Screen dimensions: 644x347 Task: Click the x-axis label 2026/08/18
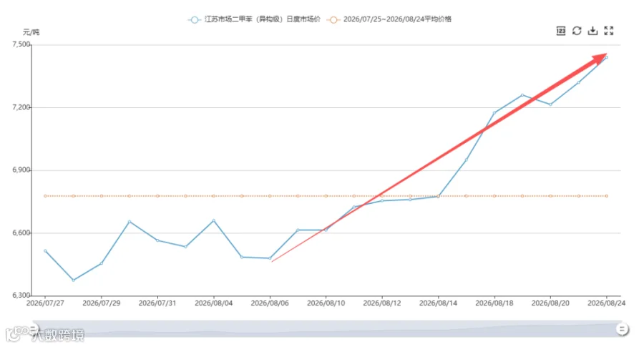494,303
